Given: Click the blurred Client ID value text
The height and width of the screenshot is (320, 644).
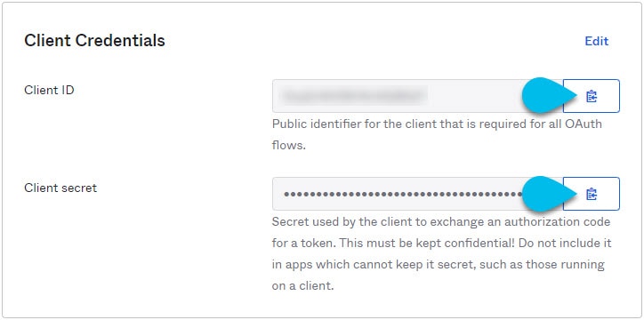Looking at the screenshot, I should pos(354,96).
